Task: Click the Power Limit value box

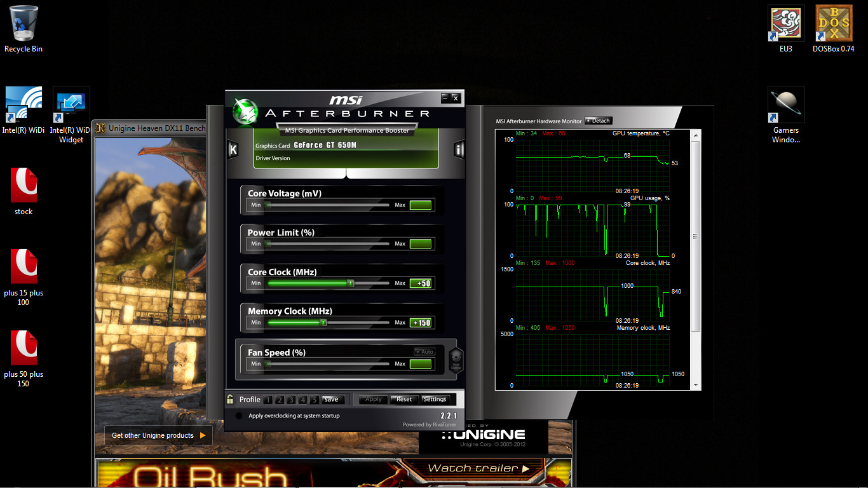Action: [421, 244]
